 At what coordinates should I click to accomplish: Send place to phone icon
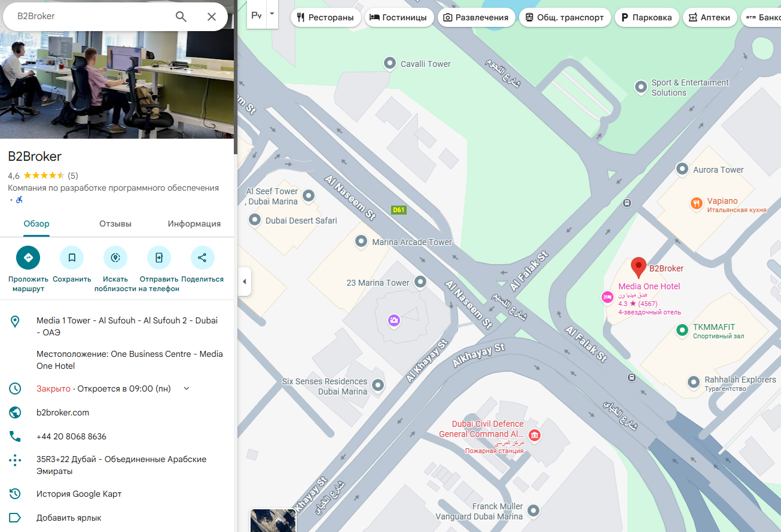click(x=159, y=258)
